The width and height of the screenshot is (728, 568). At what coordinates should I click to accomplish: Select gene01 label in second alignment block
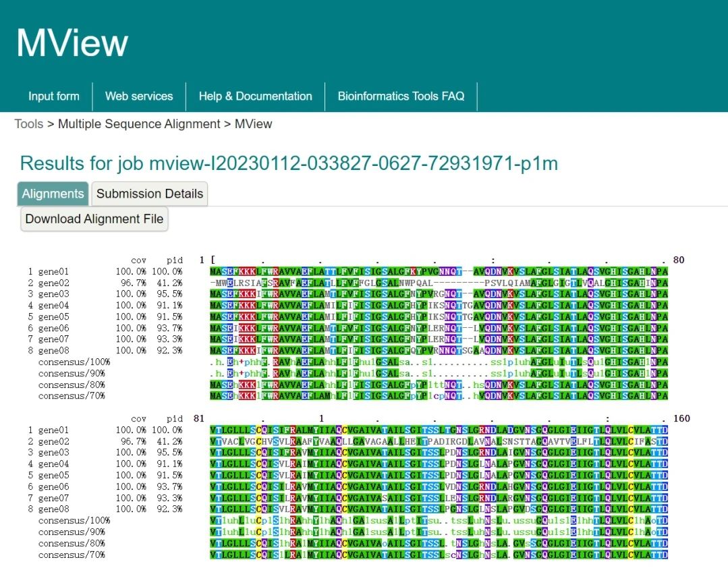click(53, 430)
